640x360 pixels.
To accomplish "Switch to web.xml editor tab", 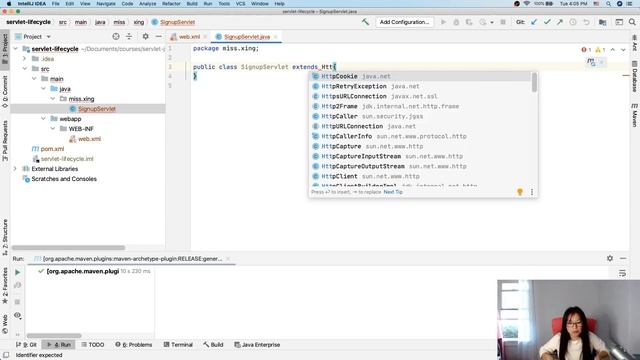I will click(x=189, y=37).
